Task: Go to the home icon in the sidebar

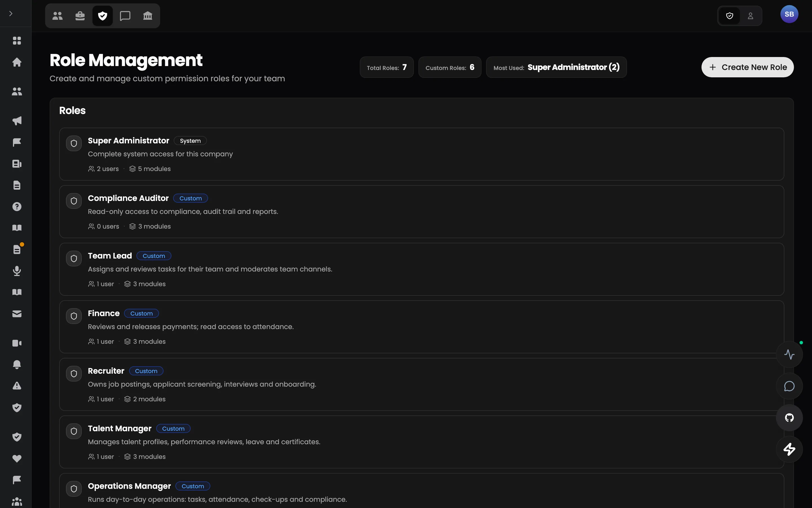Action: (17, 62)
